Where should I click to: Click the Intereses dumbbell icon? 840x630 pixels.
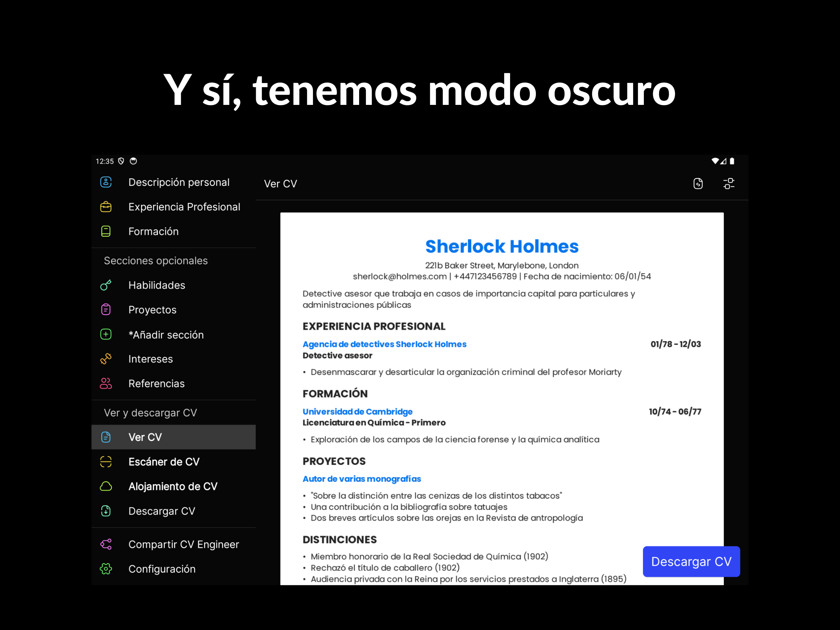(105, 359)
